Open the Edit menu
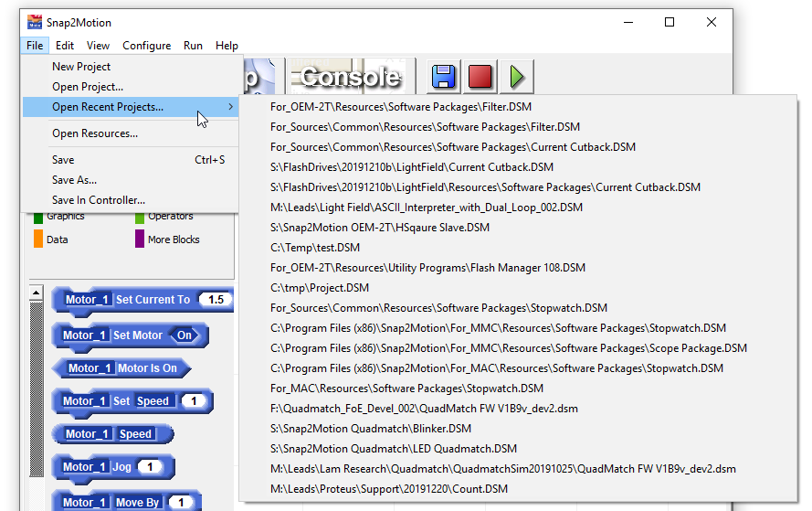The width and height of the screenshot is (812, 511). pos(65,46)
